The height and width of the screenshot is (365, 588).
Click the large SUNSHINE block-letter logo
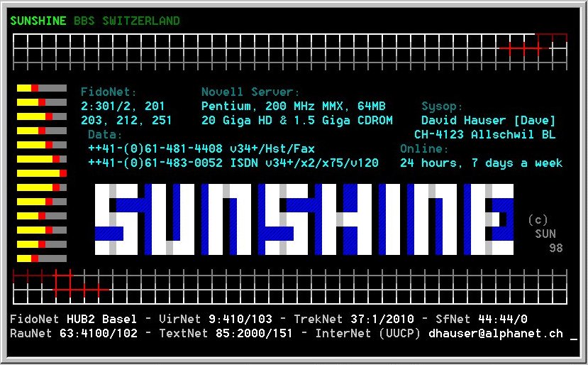pos(304,219)
